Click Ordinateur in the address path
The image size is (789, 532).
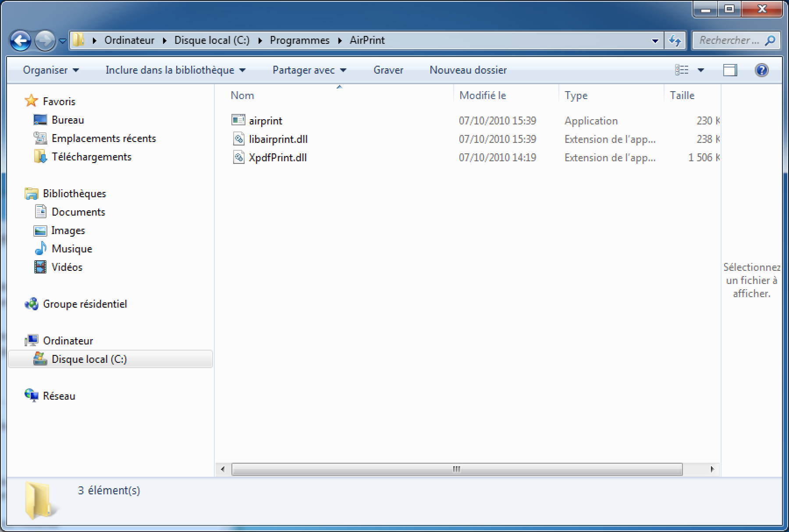point(129,40)
